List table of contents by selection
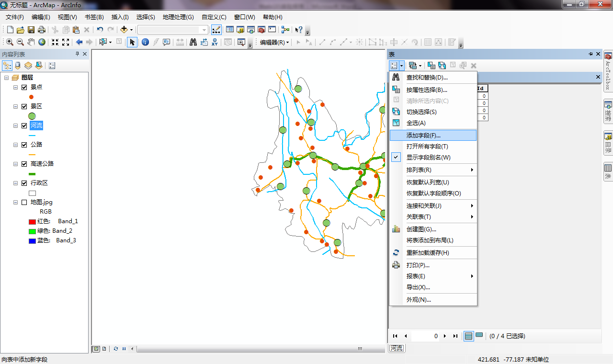Screen dimensions: 613x364 click(x=39, y=66)
